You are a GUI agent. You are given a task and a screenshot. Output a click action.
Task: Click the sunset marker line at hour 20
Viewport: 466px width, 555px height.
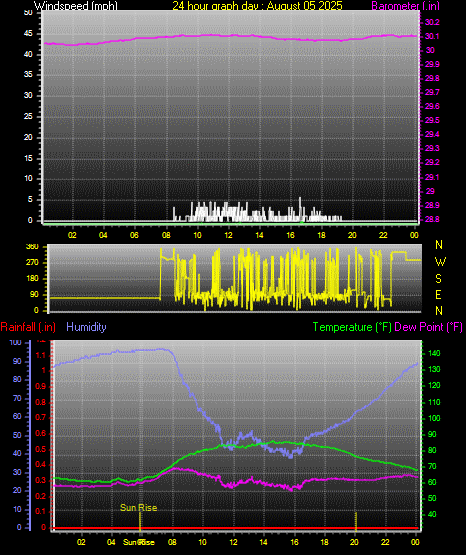pyautogui.click(x=356, y=522)
